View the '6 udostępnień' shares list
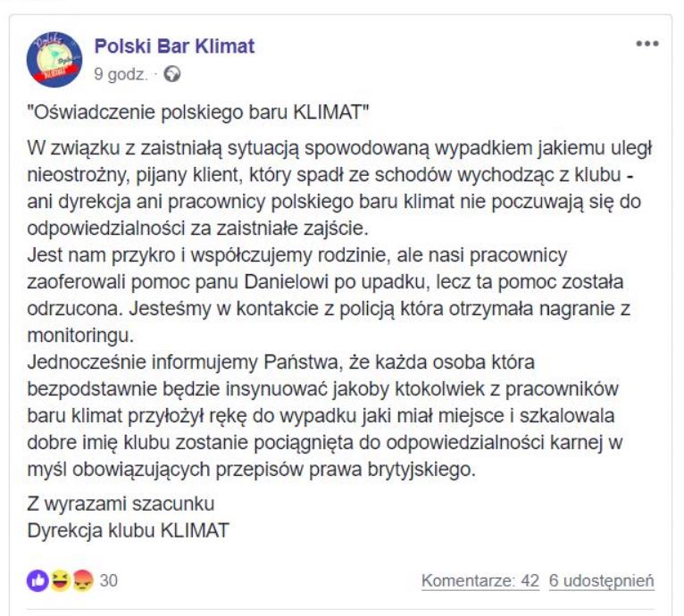This screenshot has width=684, height=616. coord(602,581)
